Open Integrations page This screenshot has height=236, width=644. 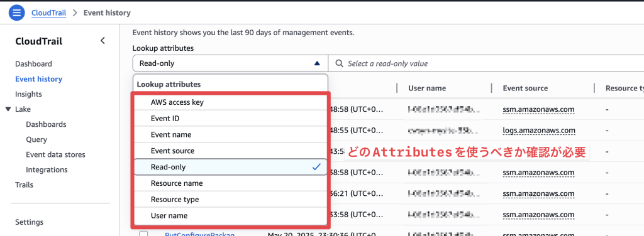pos(47,169)
